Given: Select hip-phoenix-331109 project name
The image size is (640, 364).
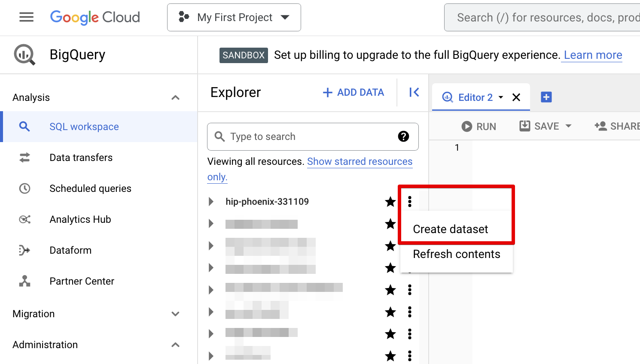Looking at the screenshot, I should click(267, 201).
